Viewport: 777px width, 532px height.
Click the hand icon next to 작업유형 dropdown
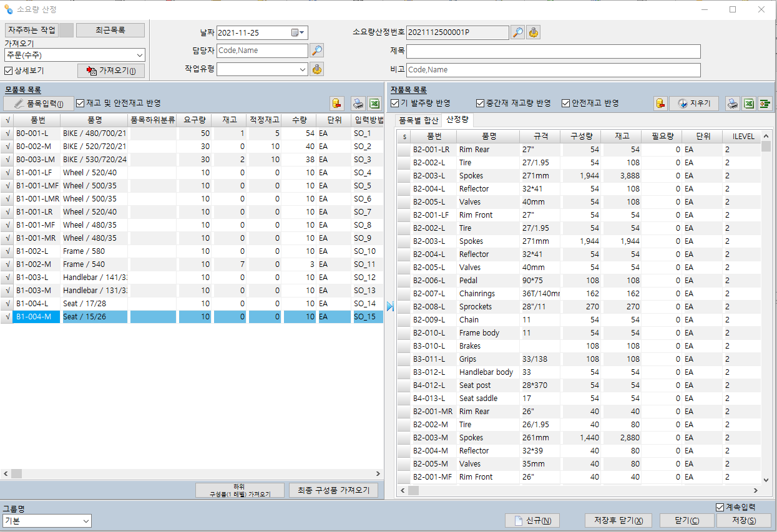coord(317,69)
